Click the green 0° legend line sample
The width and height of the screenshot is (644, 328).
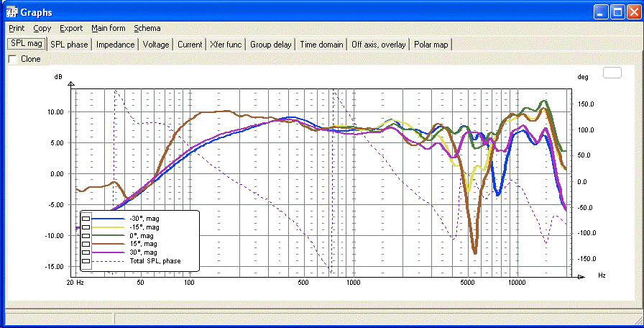tap(109, 235)
